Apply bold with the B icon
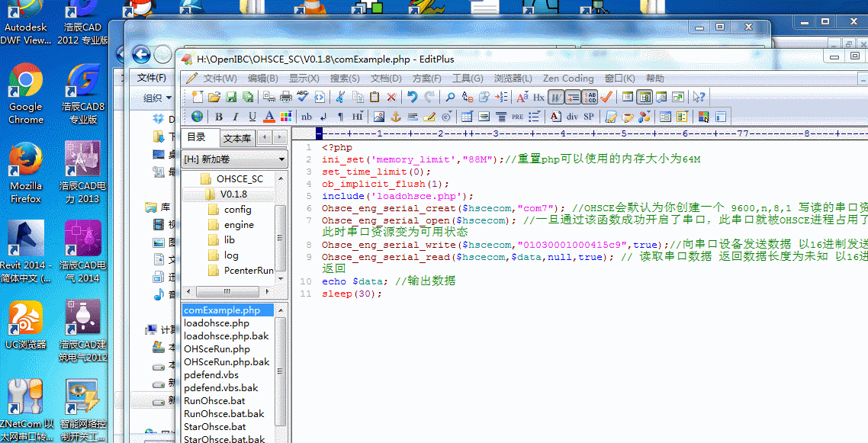Viewport: 868px width, 443px height. [x=219, y=117]
